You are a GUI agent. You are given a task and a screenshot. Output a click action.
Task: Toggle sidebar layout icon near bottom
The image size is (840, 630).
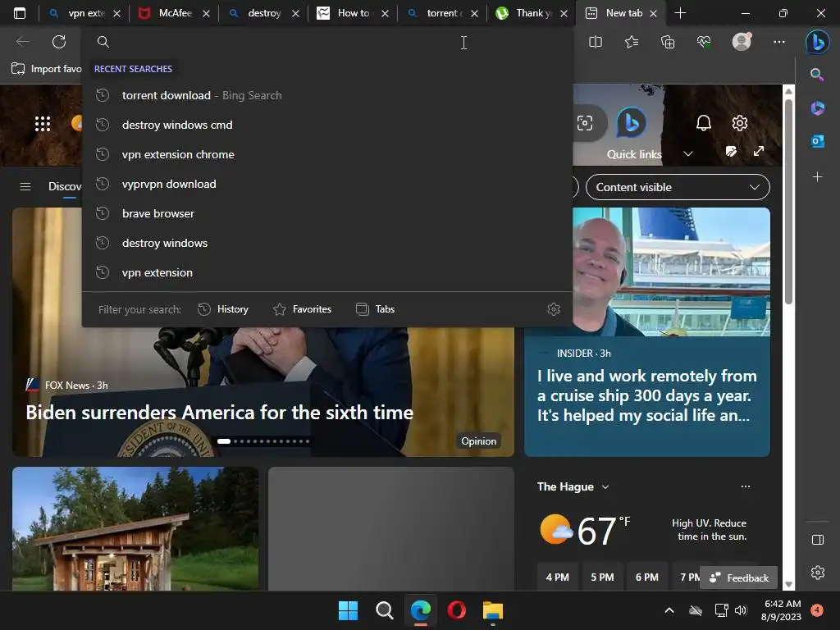pos(818,540)
